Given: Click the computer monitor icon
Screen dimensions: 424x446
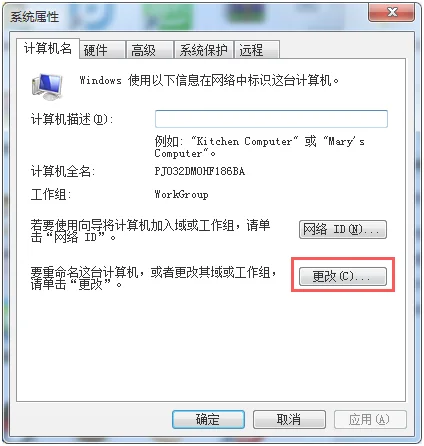Looking at the screenshot, I should click(47, 87).
